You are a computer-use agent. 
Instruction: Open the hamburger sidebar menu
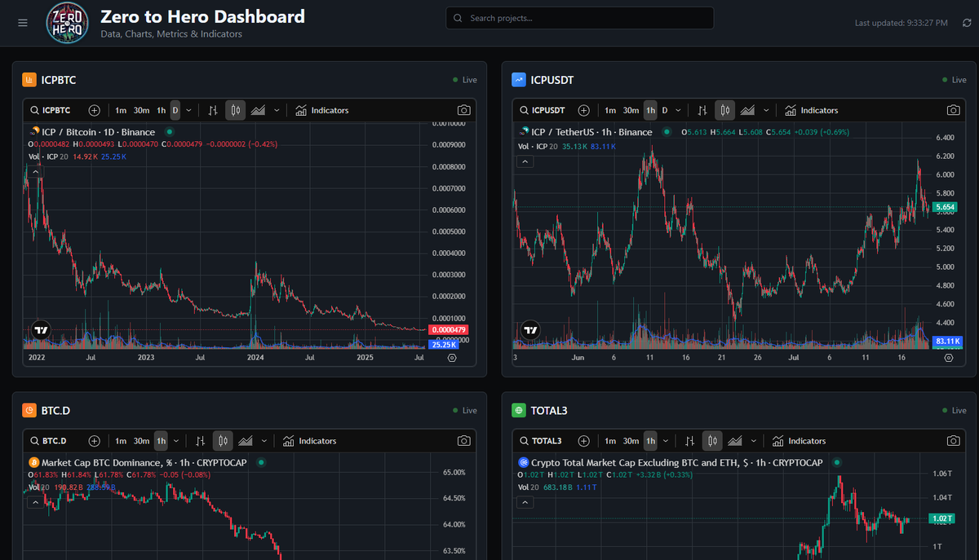pyautogui.click(x=23, y=22)
